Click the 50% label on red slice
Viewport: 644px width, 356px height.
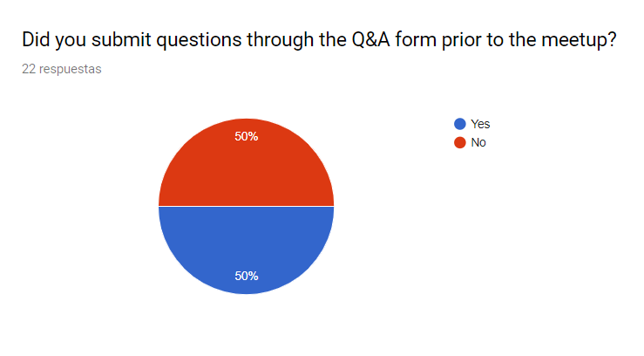point(247,136)
